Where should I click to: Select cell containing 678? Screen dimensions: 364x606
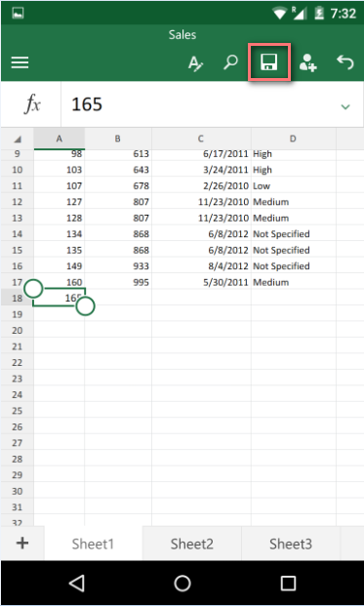point(118,185)
